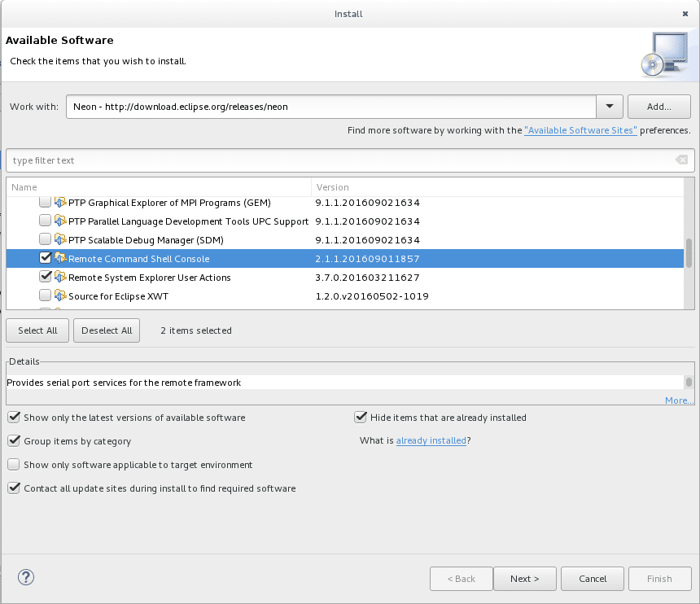Check Source for Eclipse XWT

(x=45, y=296)
